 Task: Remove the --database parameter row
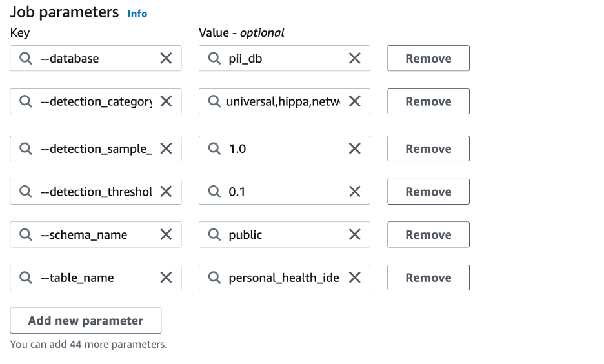coord(428,59)
